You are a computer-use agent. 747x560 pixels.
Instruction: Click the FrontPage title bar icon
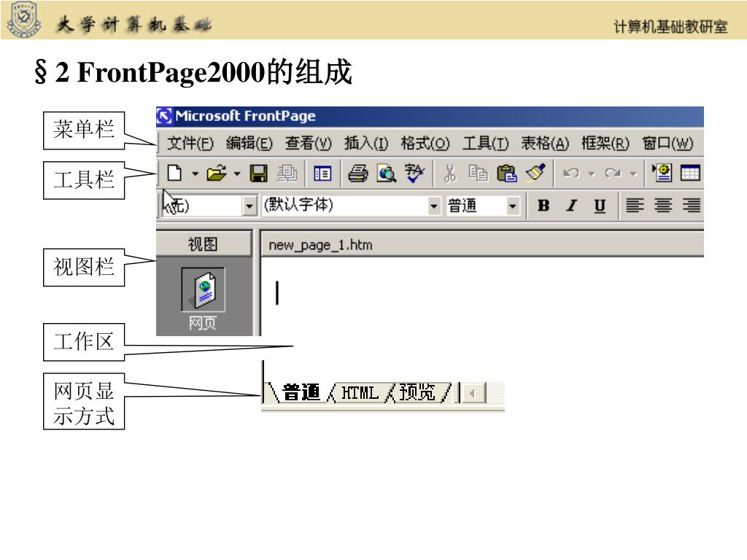(164, 116)
